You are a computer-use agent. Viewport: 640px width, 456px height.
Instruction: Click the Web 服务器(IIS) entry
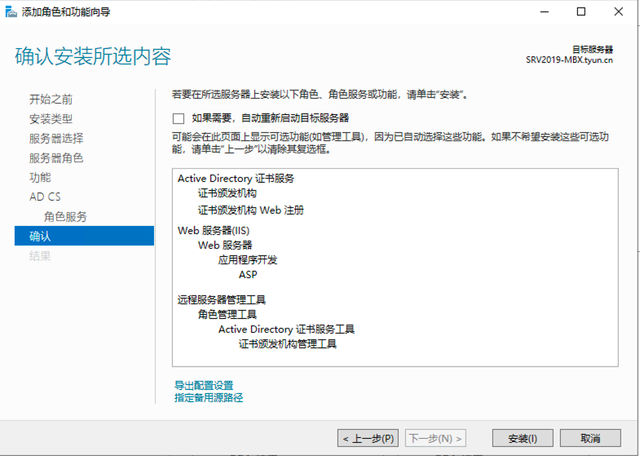[213, 231]
